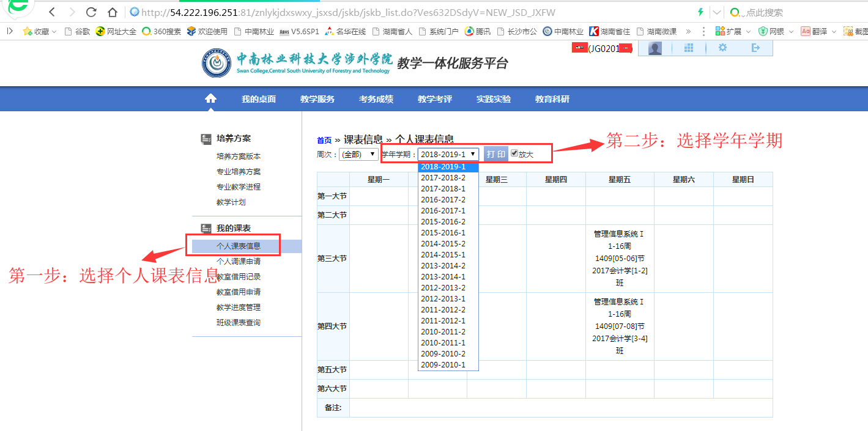Click the apps grid icon in top bar
868x431 pixels.
click(x=688, y=48)
